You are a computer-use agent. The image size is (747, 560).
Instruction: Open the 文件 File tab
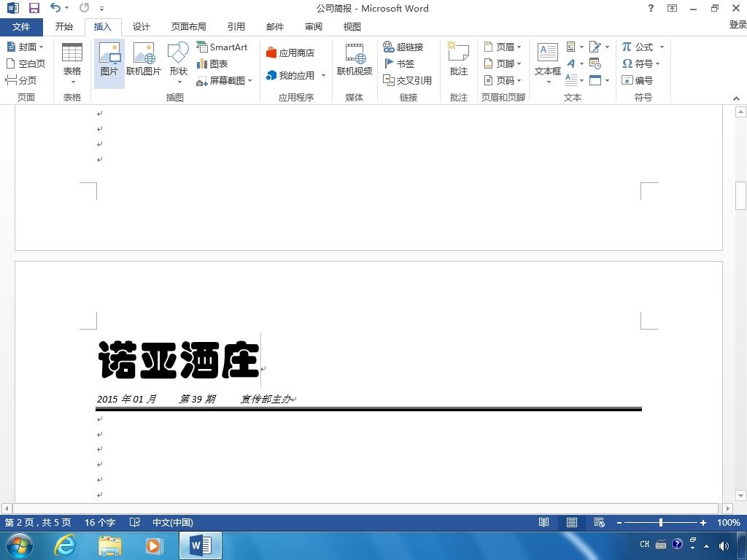[x=21, y=27]
